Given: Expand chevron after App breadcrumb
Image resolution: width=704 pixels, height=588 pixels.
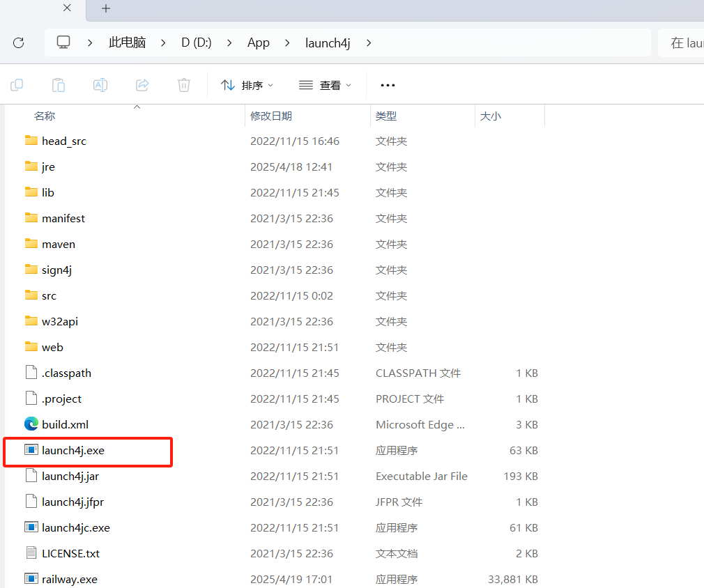Looking at the screenshot, I should pos(287,43).
